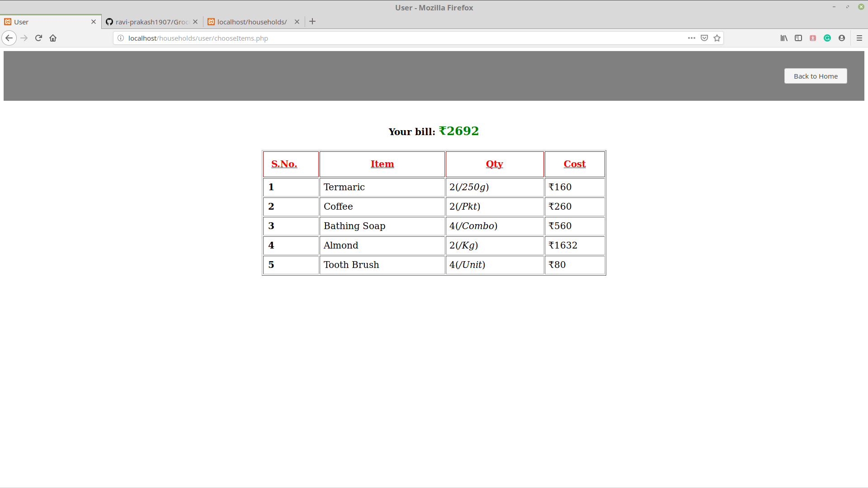Expand the site information panel
Screen dimensions: 868x488
(x=120, y=38)
